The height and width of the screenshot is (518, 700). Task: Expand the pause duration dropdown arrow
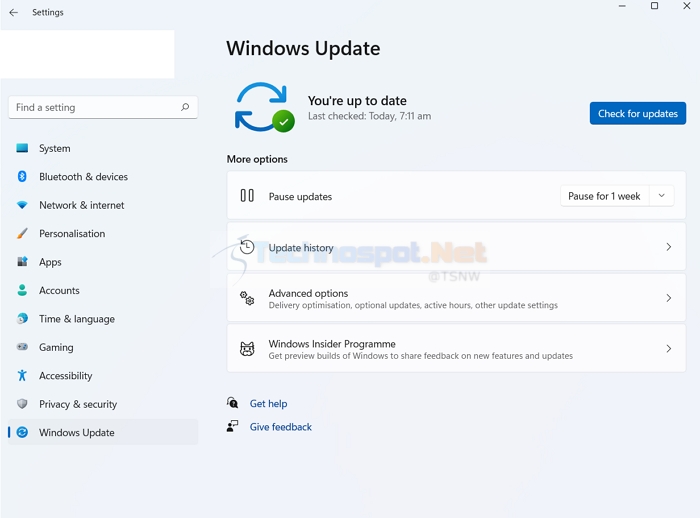click(x=662, y=196)
